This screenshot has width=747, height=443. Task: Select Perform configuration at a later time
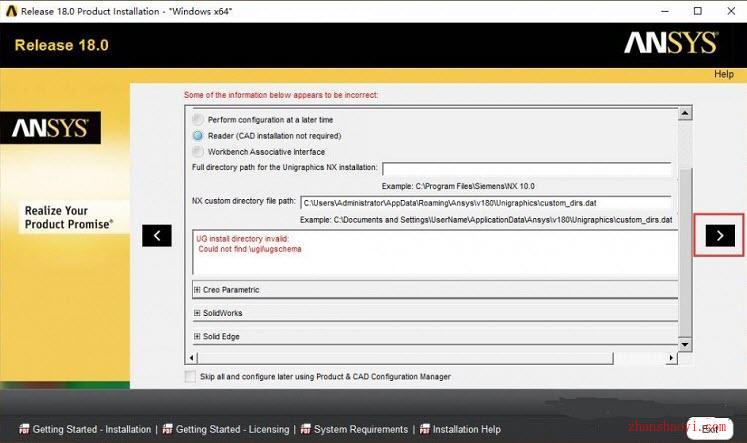point(198,120)
